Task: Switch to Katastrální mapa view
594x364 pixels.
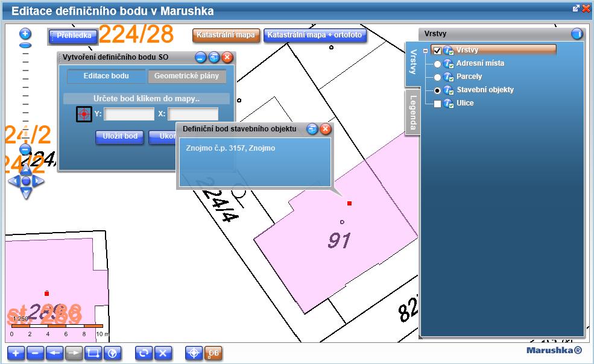Action: (226, 35)
